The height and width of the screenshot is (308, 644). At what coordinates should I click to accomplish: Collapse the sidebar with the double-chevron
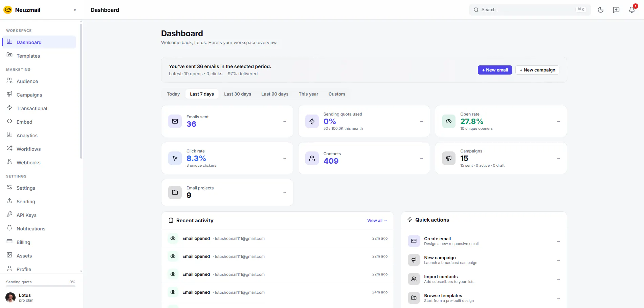(x=75, y=10)
